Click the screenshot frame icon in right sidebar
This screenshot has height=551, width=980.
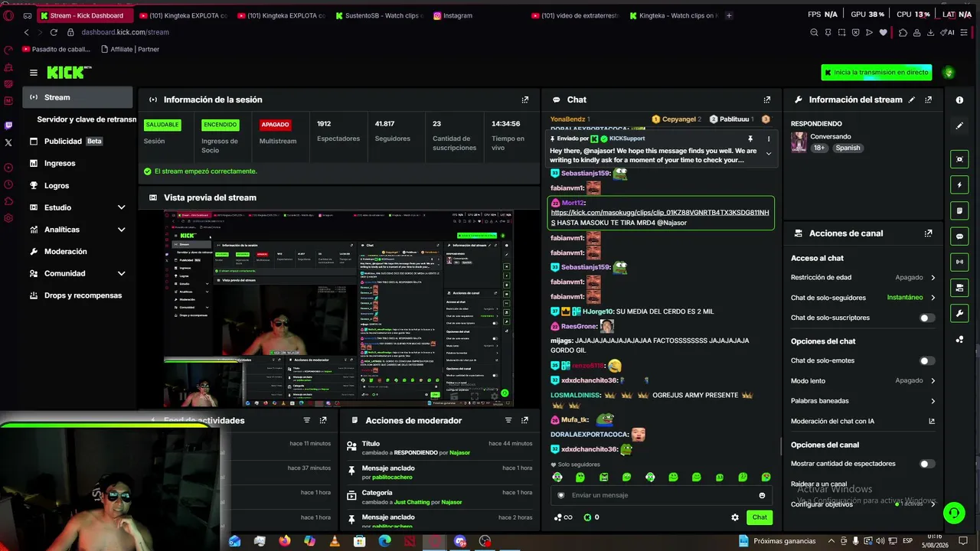click(x=959, y=159)
